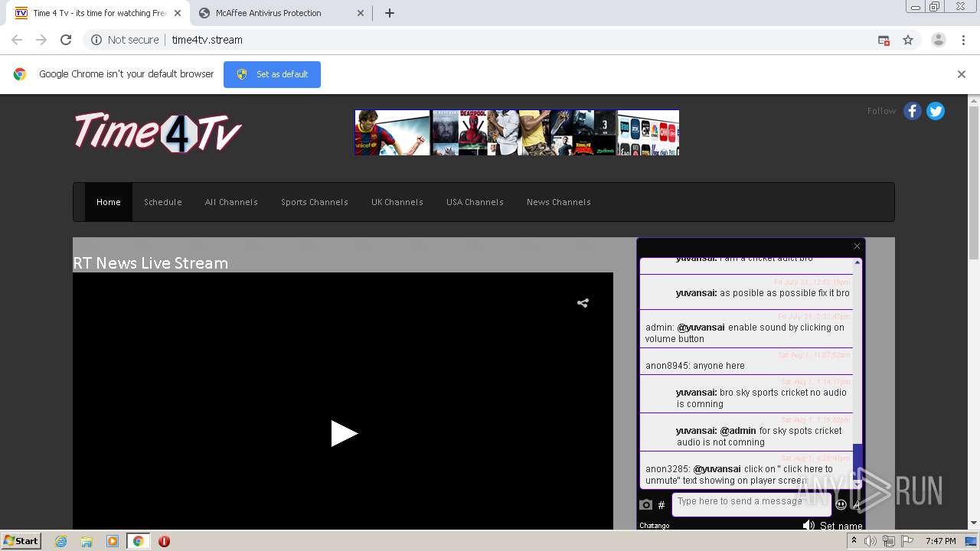
Task: Click the chat camera icon
Action: coord(646,504)
